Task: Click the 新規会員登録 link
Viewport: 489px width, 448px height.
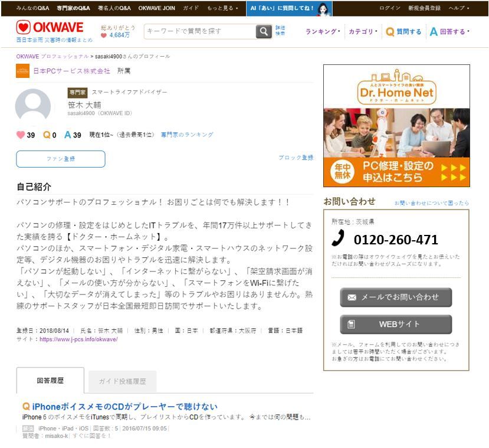Action: point(425,8)
